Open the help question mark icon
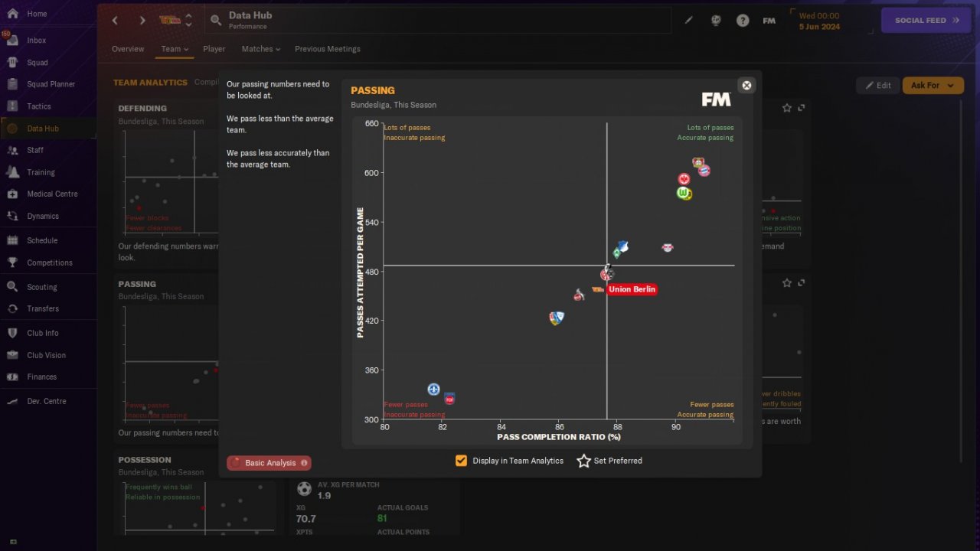The image size is (980, 551). click(743, 21)
